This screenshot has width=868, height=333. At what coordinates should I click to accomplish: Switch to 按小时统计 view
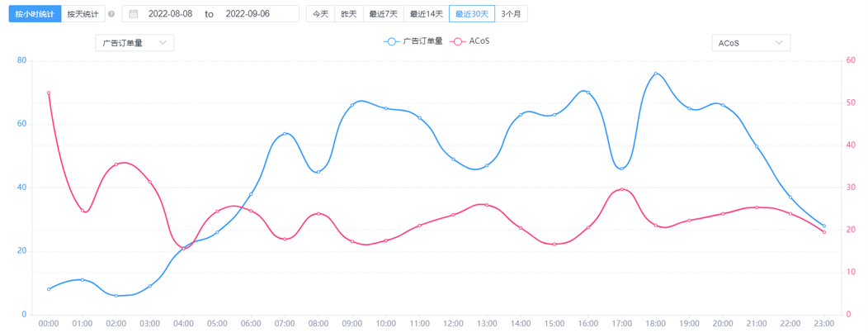[34, 14]
